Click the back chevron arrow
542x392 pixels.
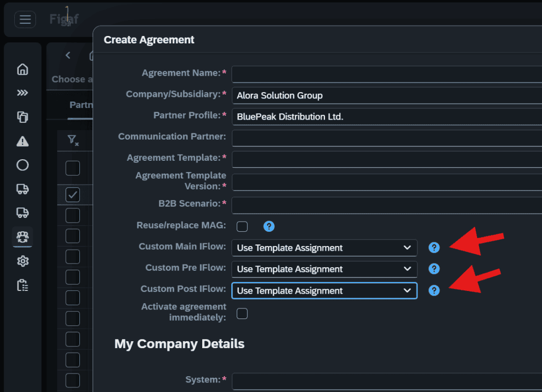(x=68, y=55)
